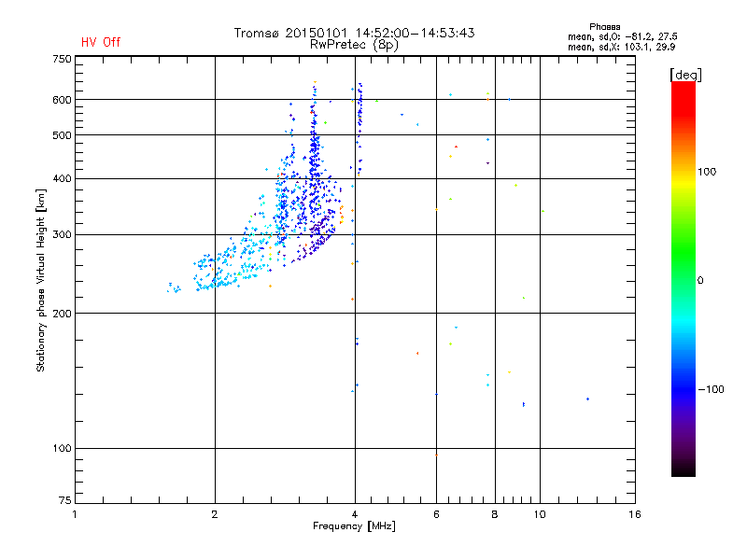Click the x-axis tick label "2"
The image size is (747, 560).
[x=215, y=514]
